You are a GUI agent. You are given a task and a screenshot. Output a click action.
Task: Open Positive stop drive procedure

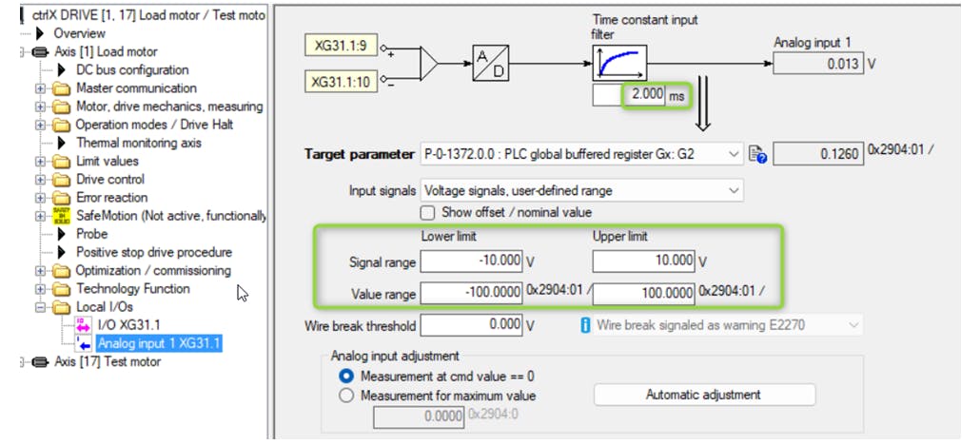153,252
